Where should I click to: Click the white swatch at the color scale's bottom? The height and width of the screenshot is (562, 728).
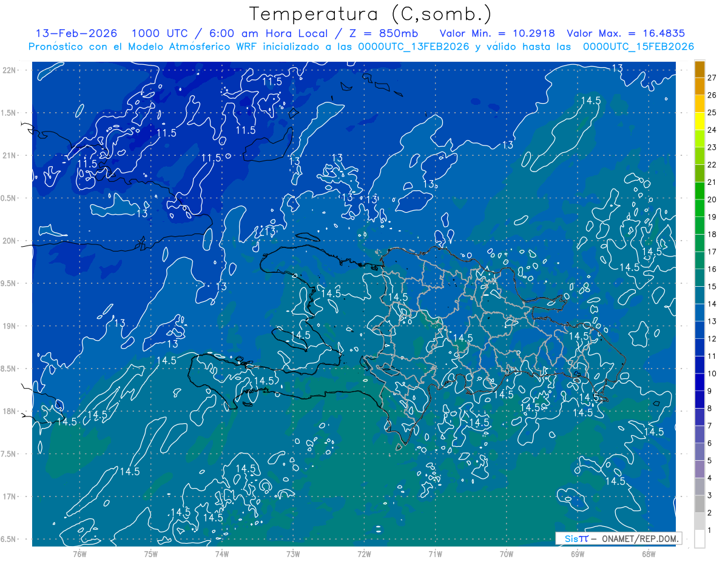point(699,539)
